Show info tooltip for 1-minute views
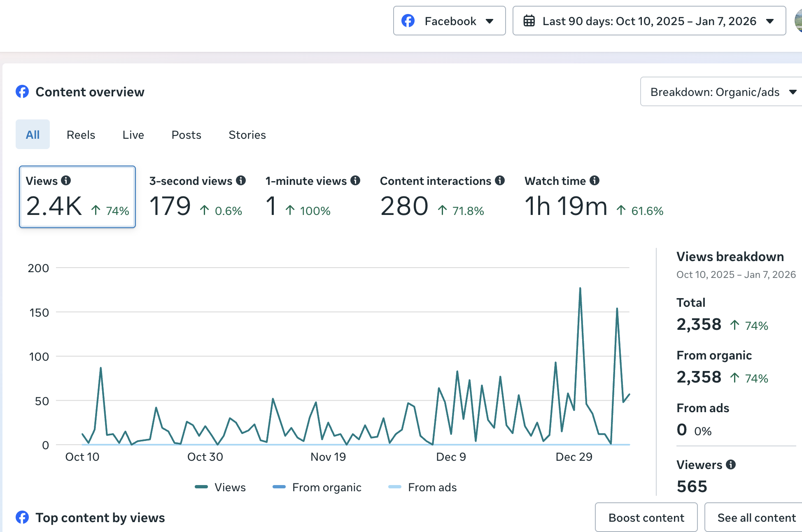 (x=355, y=180)
